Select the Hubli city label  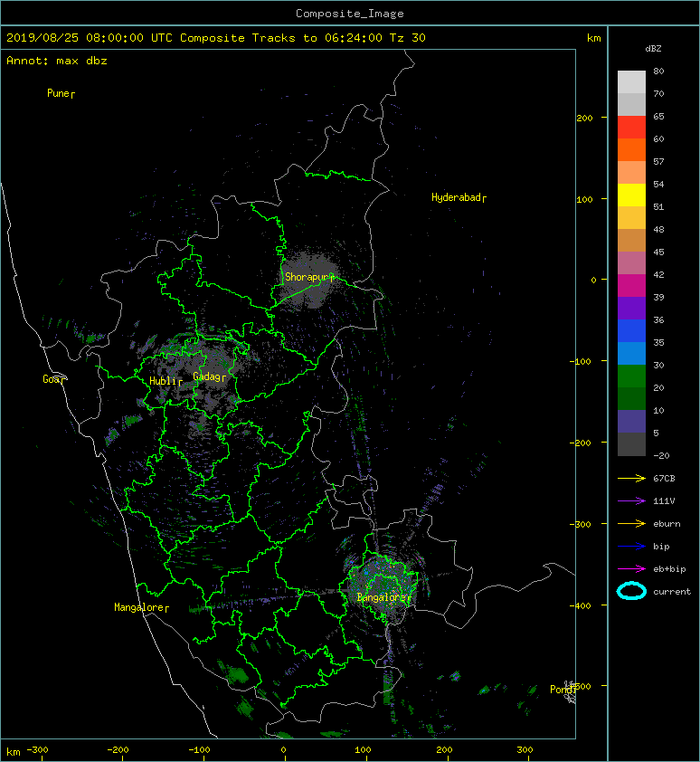click(x=166, y=381)
